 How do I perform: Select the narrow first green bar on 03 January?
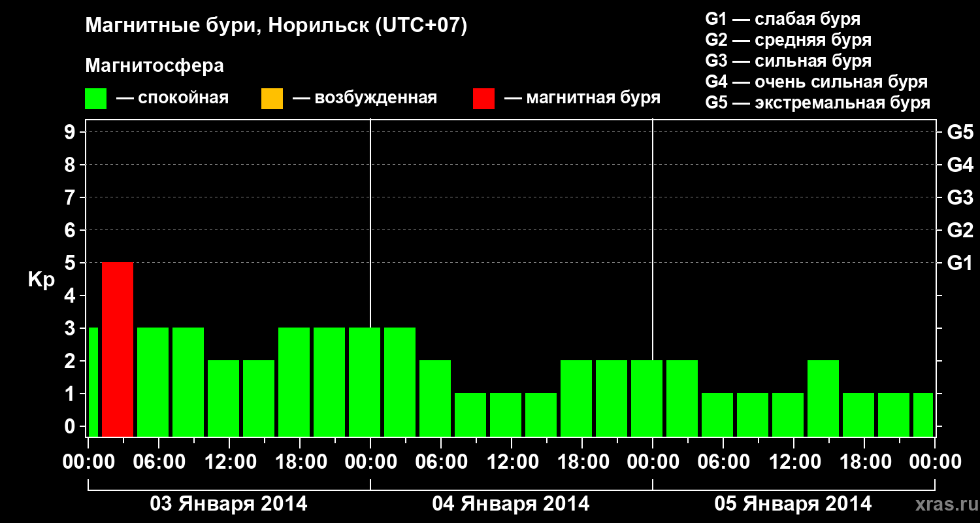pos(93,382)
